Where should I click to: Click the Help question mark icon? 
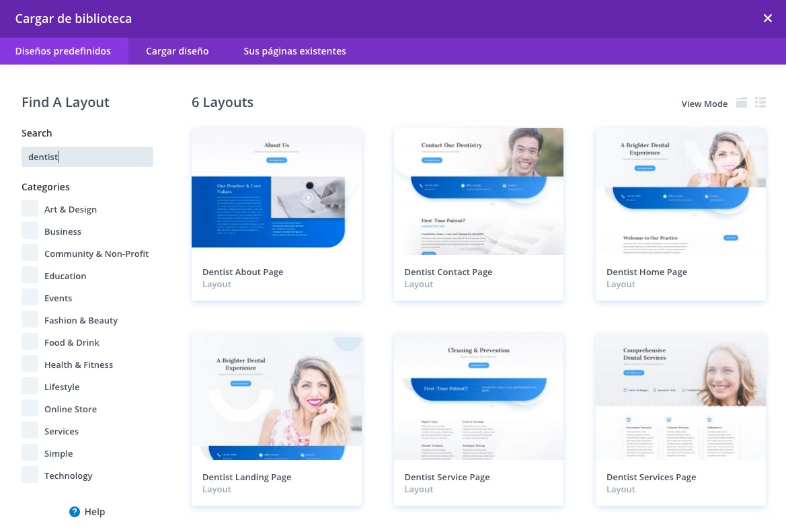tap(75, 512)
